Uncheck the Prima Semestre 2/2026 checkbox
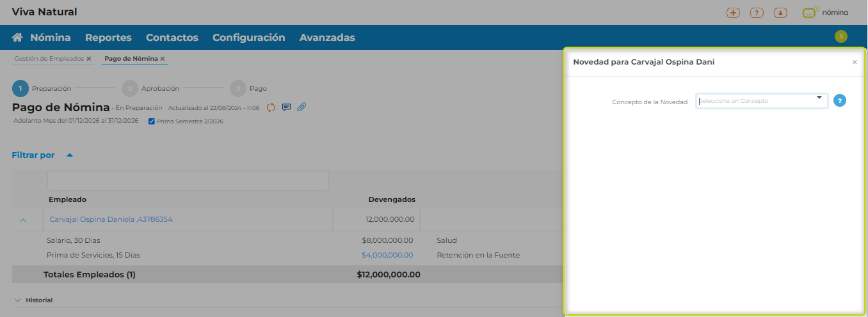Image resolution: width=868 pixels, height=317 pixels. 152,121
